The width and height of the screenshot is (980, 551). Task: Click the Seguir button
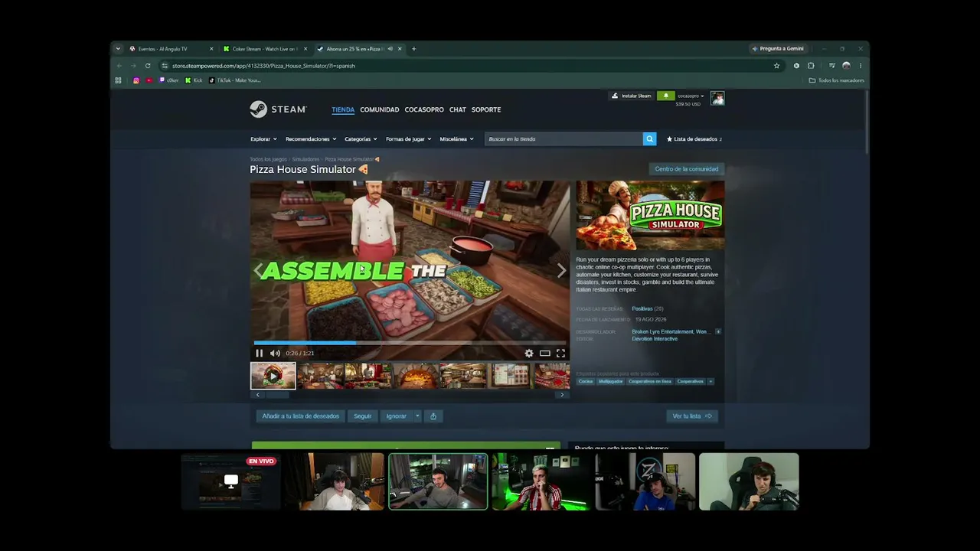pyautogui.click(x=363, y=416)
